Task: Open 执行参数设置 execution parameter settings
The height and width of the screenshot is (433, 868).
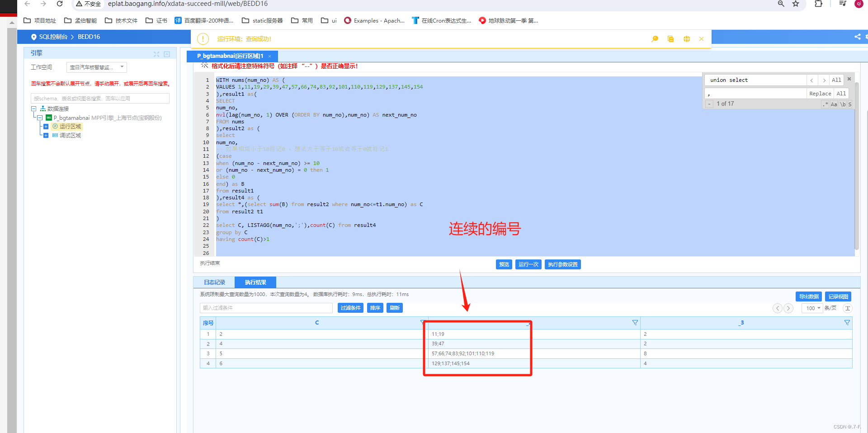Action: [x=563, y=264]
